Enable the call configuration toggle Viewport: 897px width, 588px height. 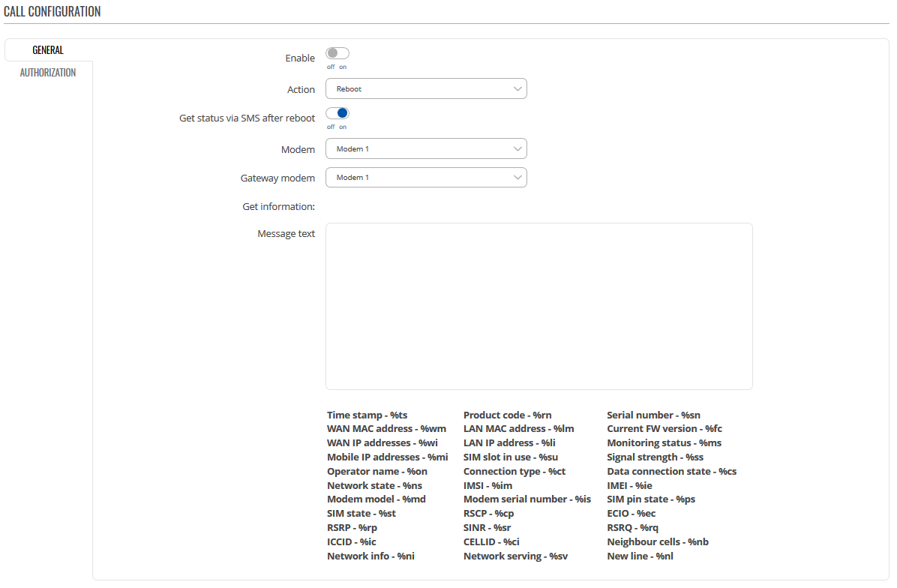click(x=337, y=54)
